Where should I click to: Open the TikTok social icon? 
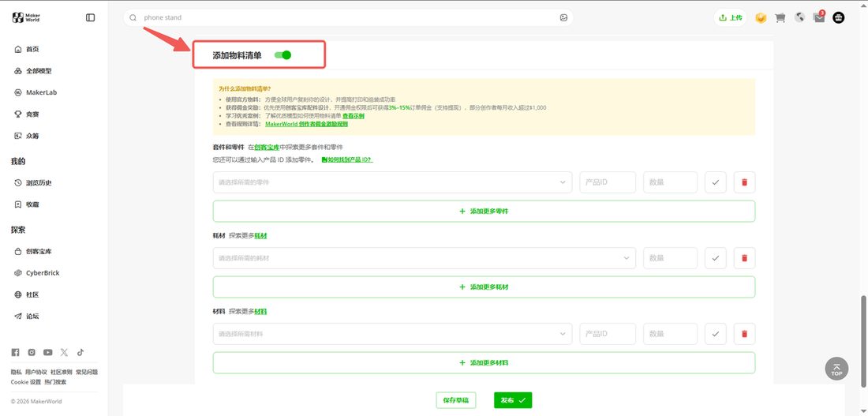click(x=80, y=352)
